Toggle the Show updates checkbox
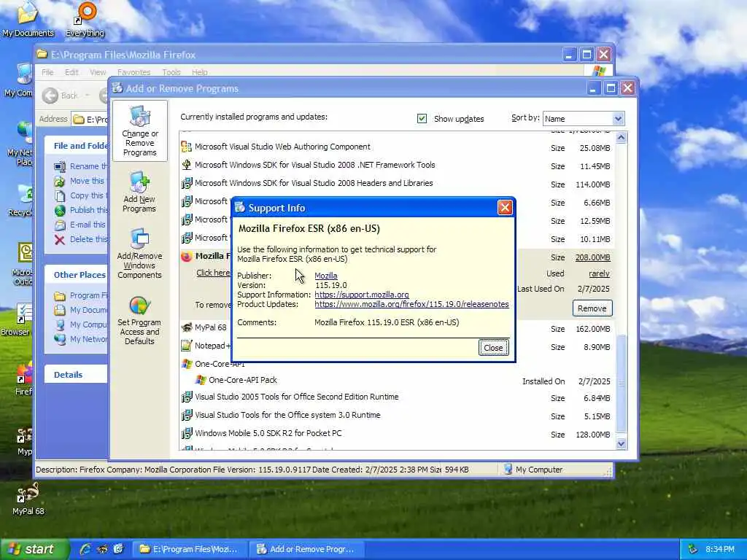 (x=422, y=119)
